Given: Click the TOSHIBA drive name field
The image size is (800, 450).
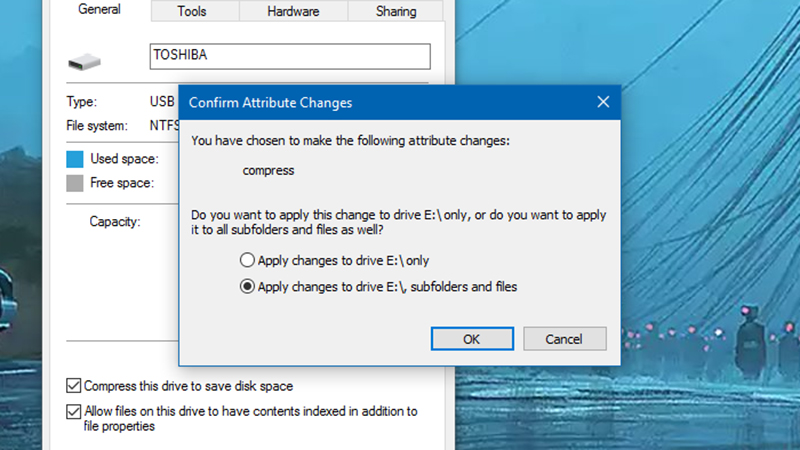Looking at the screenshot, I should [x=289, y=56].
